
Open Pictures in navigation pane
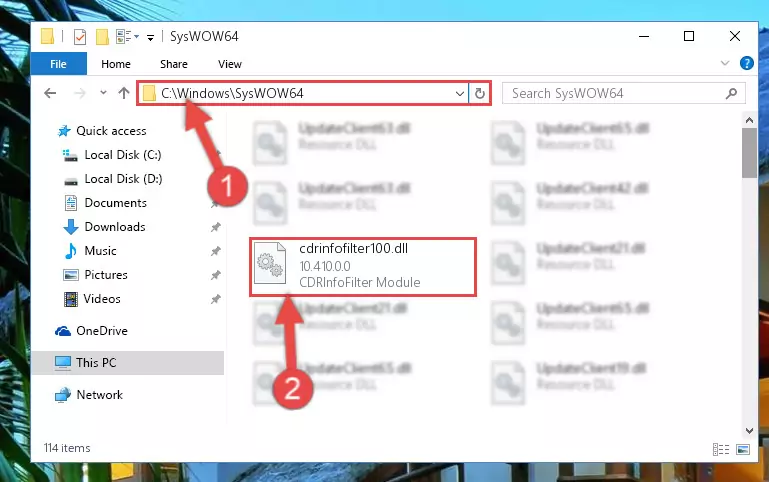[x=105, y=275]
